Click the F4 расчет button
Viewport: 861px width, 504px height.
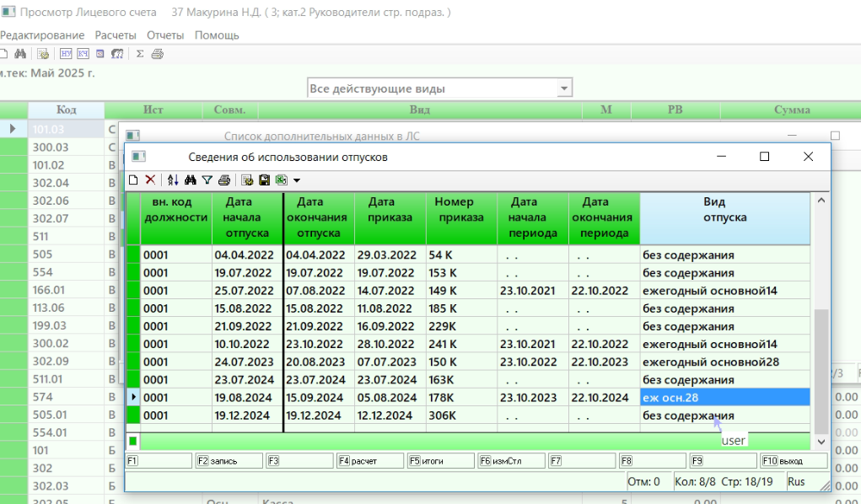click(371, 461)
